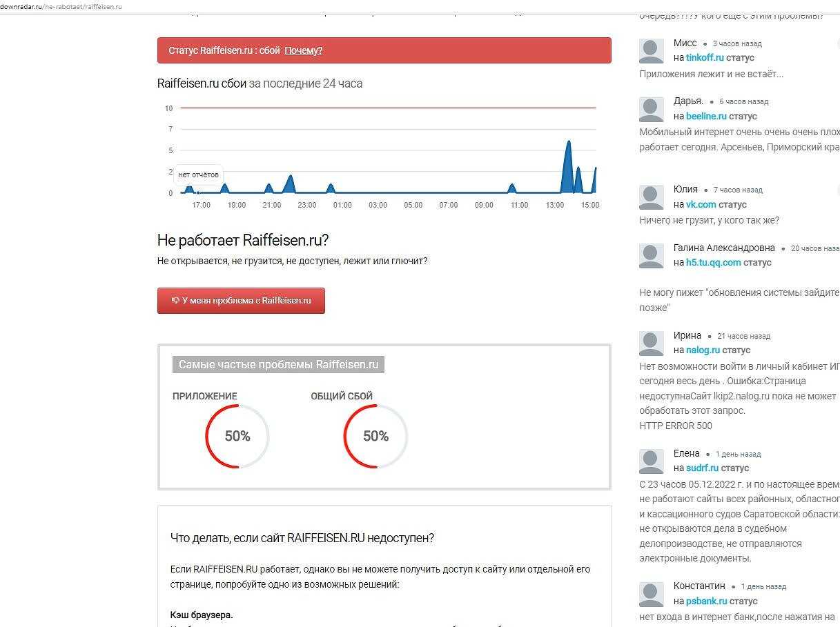The image size is (840, 627).
Task: Click the Приложение 50% circular indicator
Action: (x=237, y=437)
